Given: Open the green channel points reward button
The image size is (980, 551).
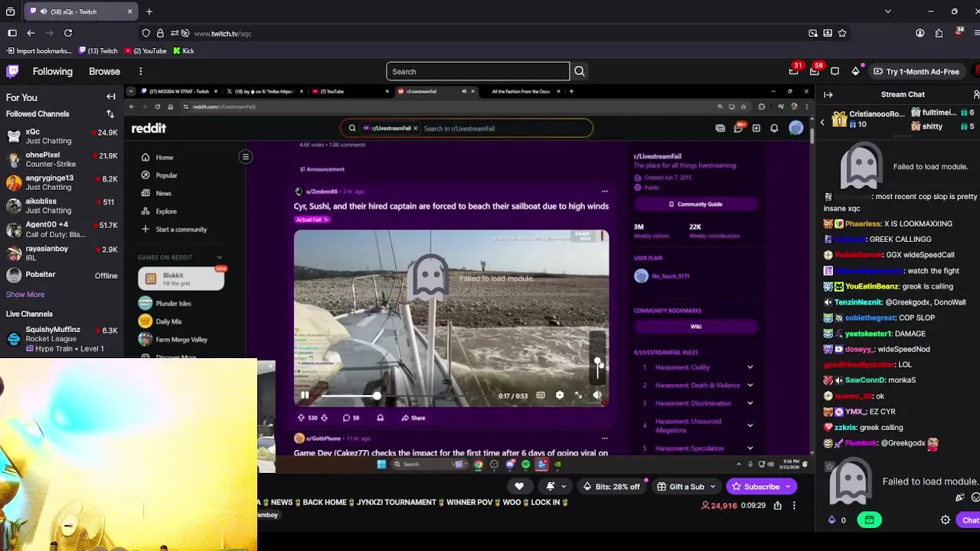Looking at the screenshot, I should point(870,520).
